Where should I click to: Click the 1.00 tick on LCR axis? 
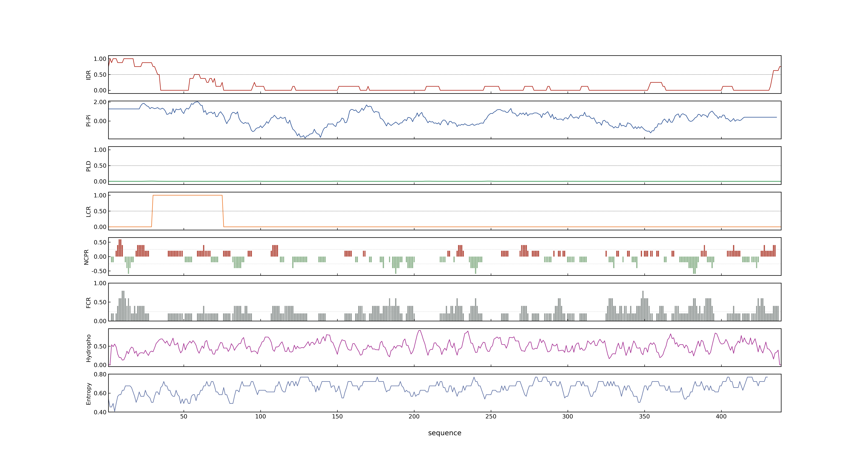click(100, 195)
